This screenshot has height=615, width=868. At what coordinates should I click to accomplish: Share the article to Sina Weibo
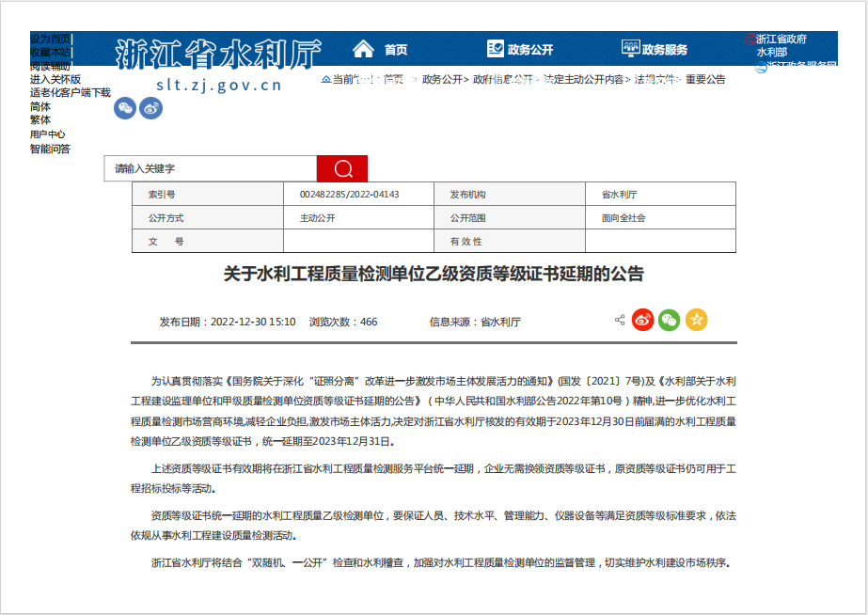click(642, 320)
